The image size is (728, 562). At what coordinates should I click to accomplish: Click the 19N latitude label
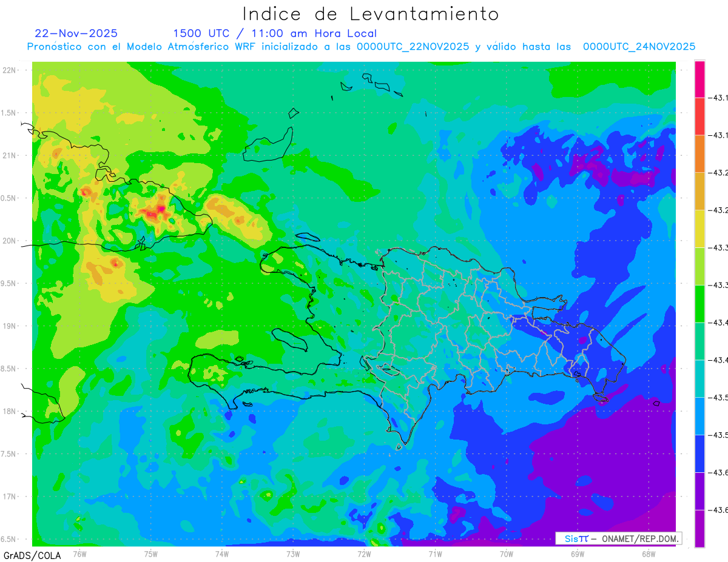(x=9, y=326)
